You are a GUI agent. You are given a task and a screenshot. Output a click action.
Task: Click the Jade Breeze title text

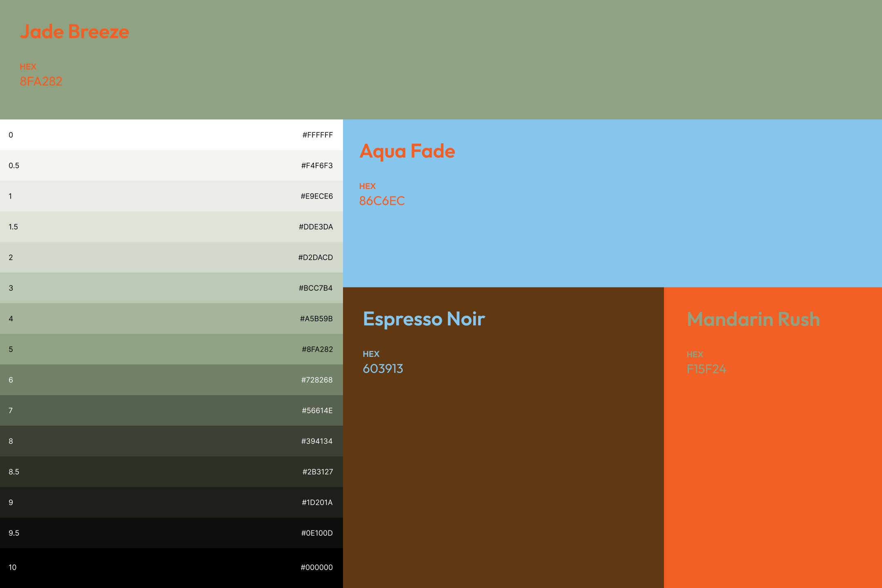pos(74,32)
